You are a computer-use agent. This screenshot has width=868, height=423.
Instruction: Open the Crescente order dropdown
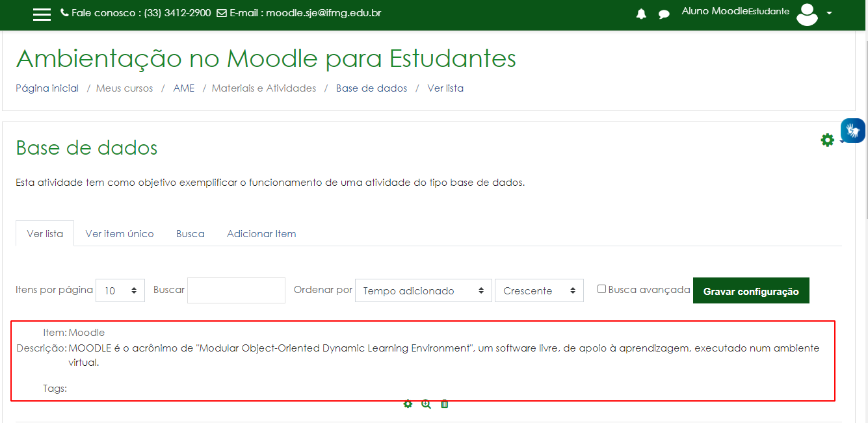click(539, 291)
